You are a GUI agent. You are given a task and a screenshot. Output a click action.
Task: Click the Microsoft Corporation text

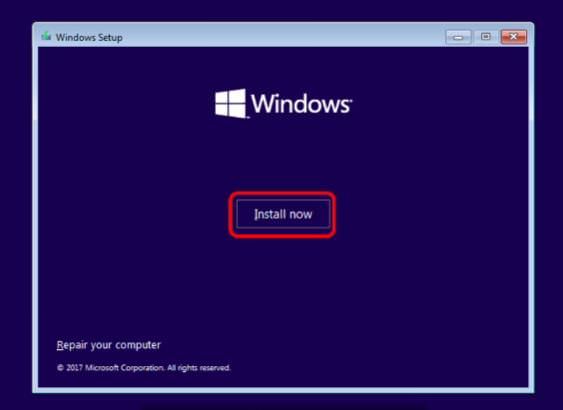(x=125, y=368)
